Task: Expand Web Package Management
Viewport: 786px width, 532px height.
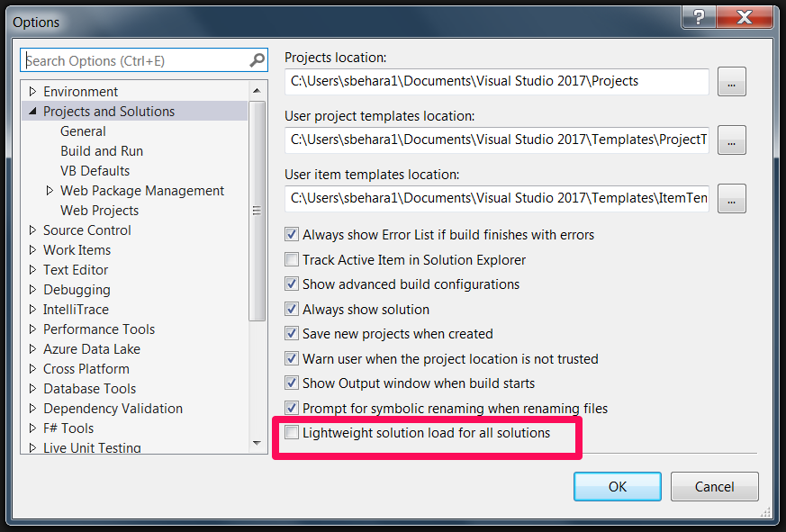Action: pyautogui.click(x=50, y=190)
